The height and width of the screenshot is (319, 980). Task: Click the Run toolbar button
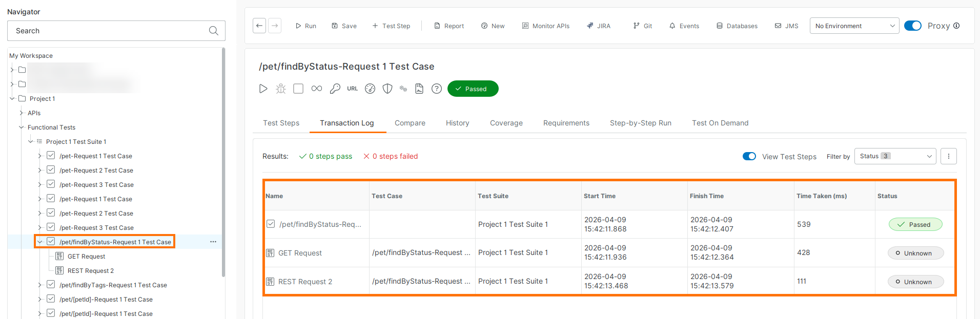pyautogui.click(x=305, y=26)
